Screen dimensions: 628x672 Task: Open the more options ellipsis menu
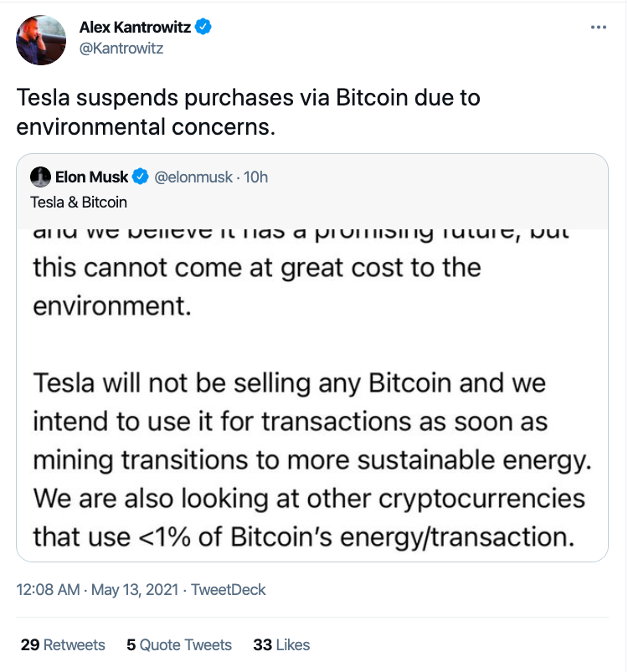tap(598, 27)
